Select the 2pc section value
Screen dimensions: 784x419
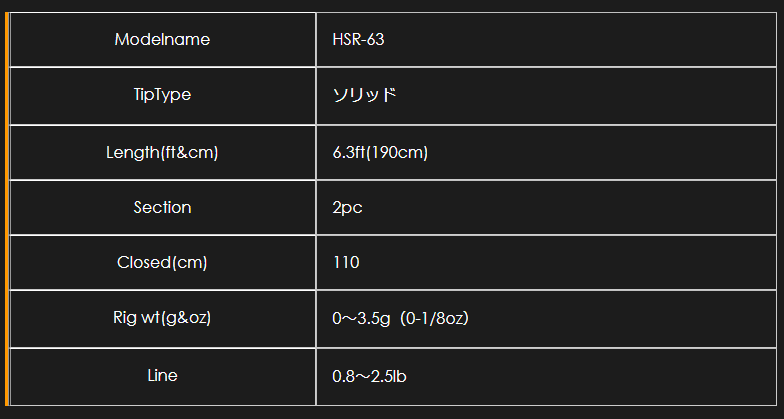348,208
